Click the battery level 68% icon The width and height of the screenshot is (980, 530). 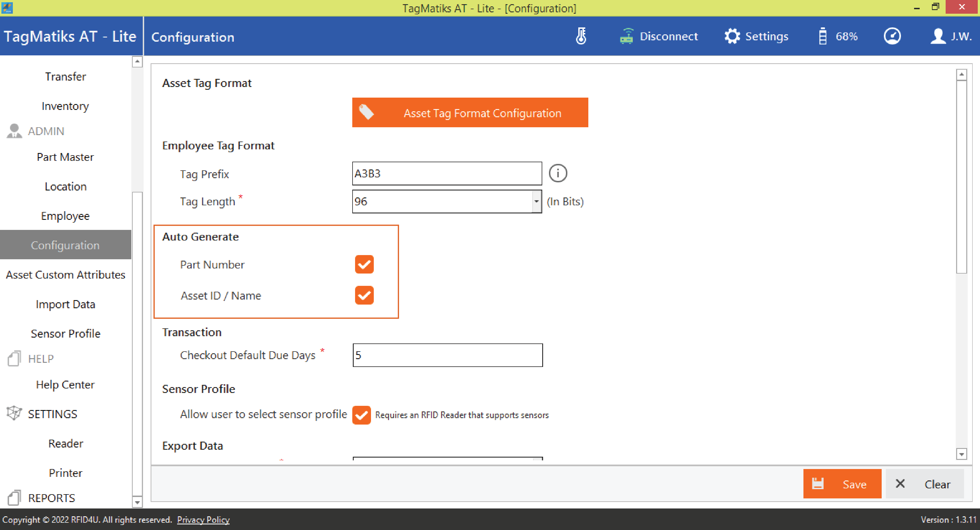pyautogui.click(x=822, y=37)
